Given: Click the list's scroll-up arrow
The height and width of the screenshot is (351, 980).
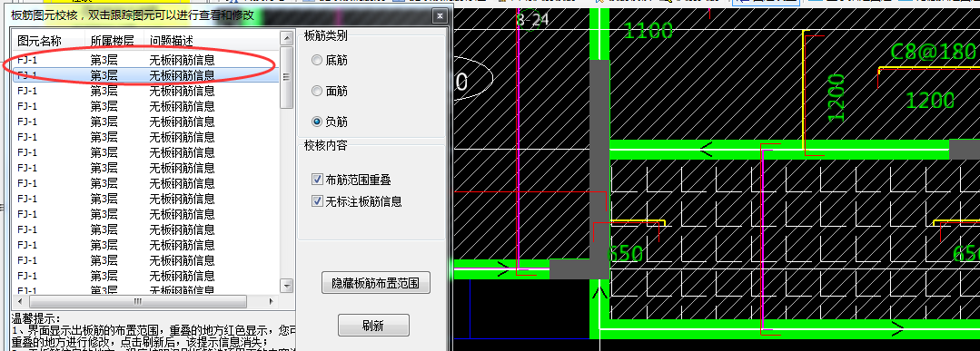Looking at the screenshot, I should point(287,38).
